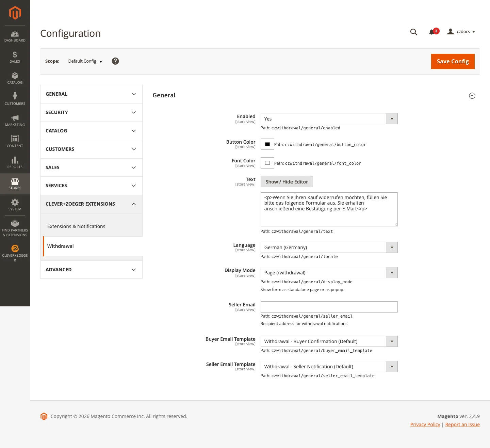Click the Magento logo in footer
The image size is (490, 448).
coord(44,416)
